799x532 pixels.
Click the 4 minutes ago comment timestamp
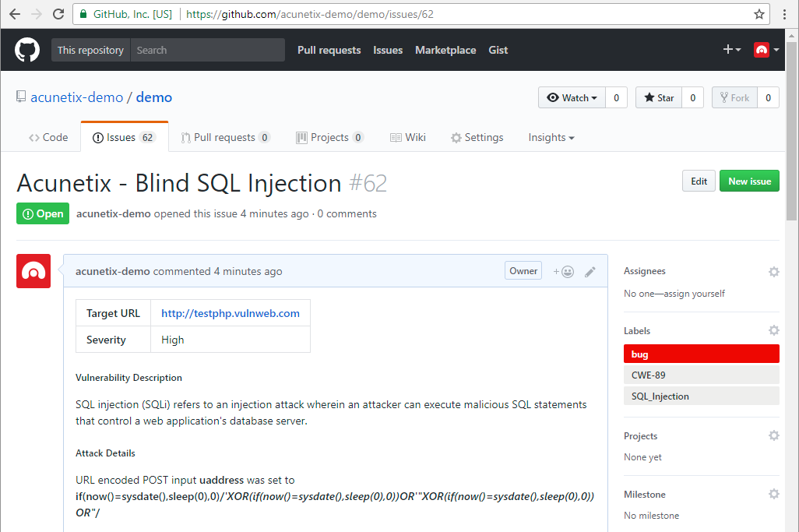248,272
